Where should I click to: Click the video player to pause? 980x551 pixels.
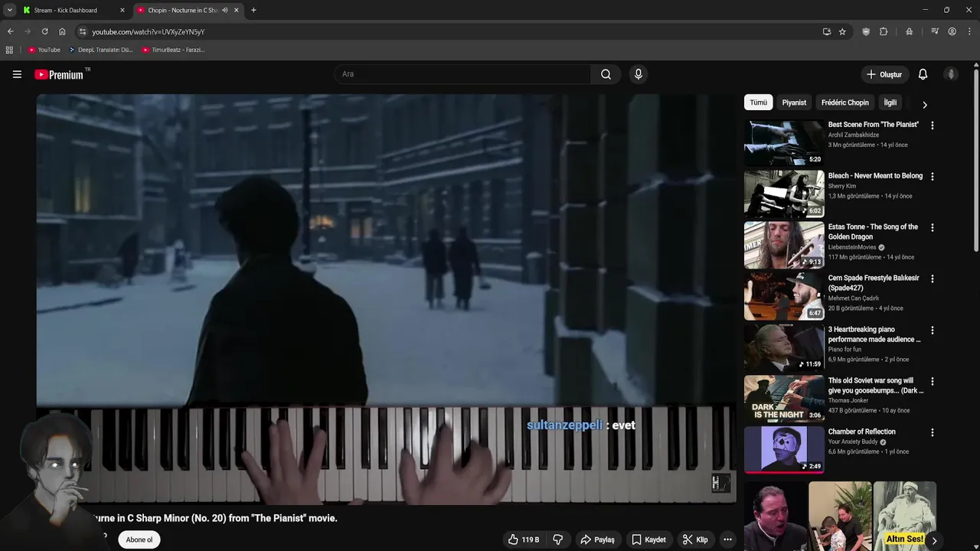(x=386, y=298)
